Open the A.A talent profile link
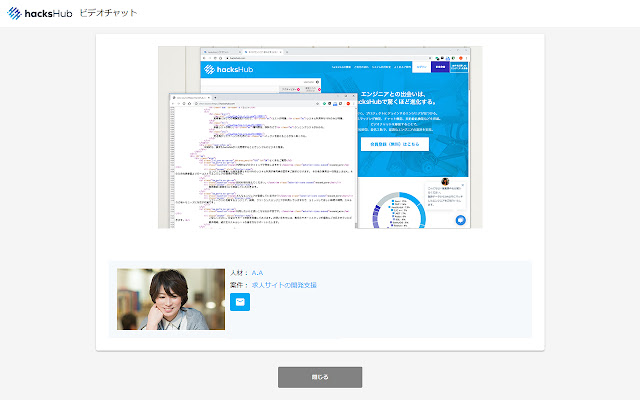 tap(257, 273)
